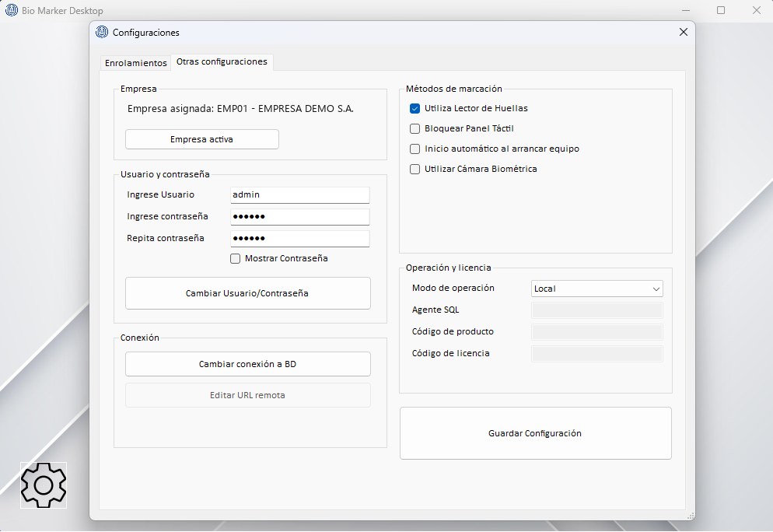Click Guardar Configuración button

[x=535, y=433]
